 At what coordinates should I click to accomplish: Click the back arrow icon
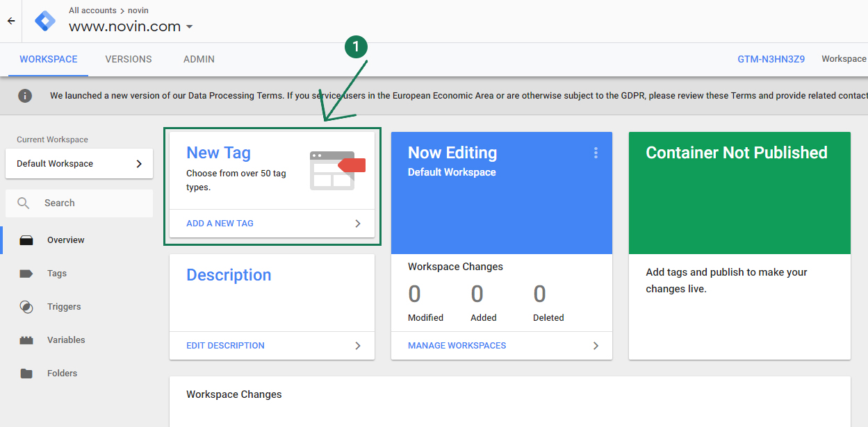pyautogui.click(x=11, y=21)
